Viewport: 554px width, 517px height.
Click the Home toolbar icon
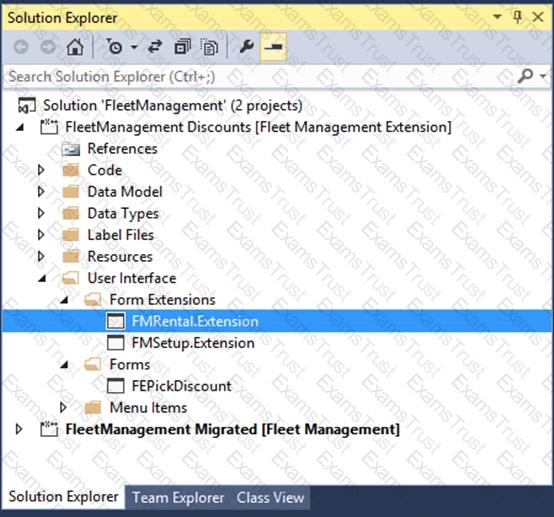pyautogui.click(x=75, y=47)
